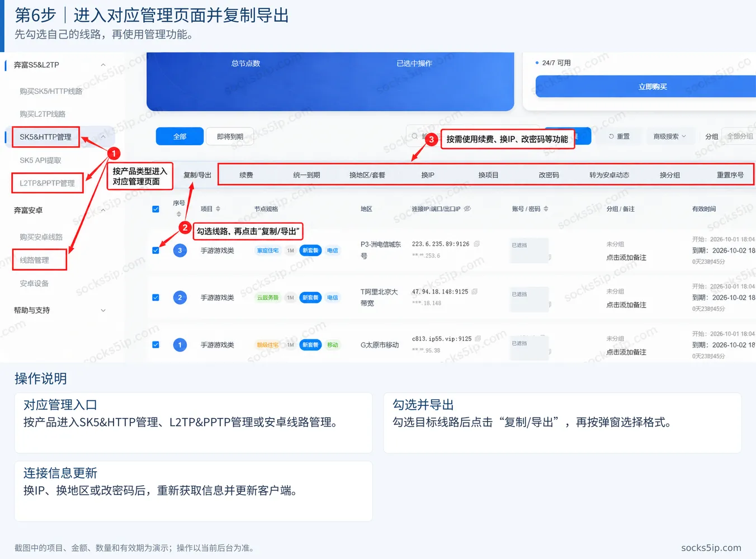Click the G太原市移动 region cell
Viewport: 756px width, 559px height.
tap(380, 345)
